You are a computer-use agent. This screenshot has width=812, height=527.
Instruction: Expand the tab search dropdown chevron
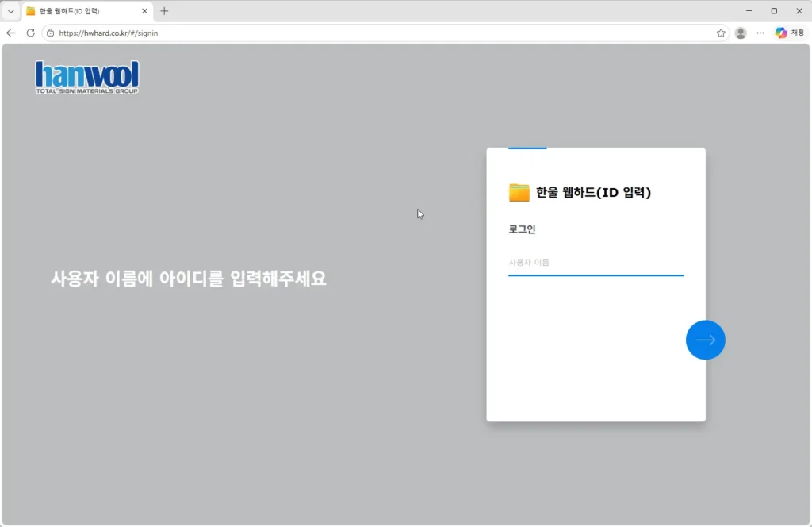tap(10, 11)
